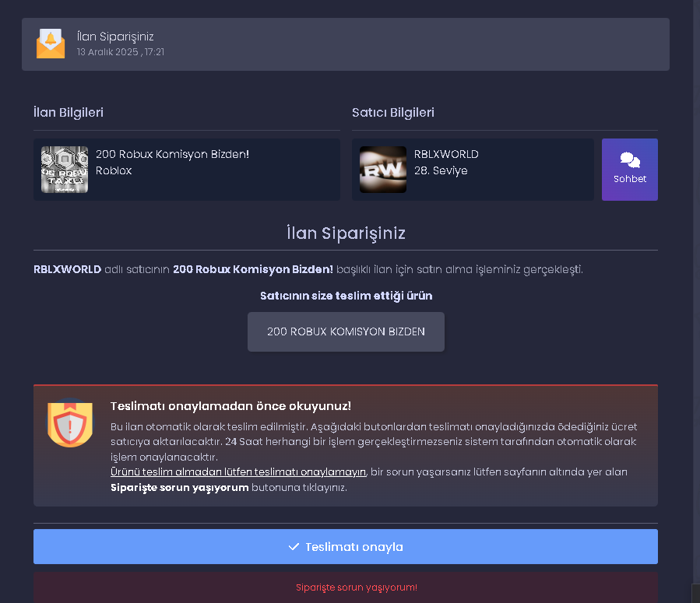Click the checkmark icon on Teslimatı onayla
The width and height of the screenshot is (700, 603).
click(294, 547)
